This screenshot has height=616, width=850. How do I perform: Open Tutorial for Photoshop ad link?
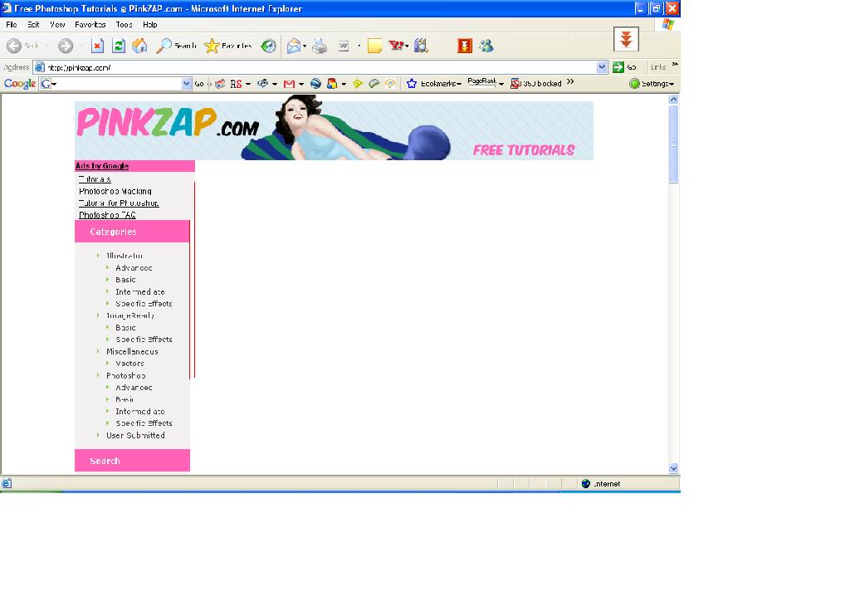coord(119,203)
